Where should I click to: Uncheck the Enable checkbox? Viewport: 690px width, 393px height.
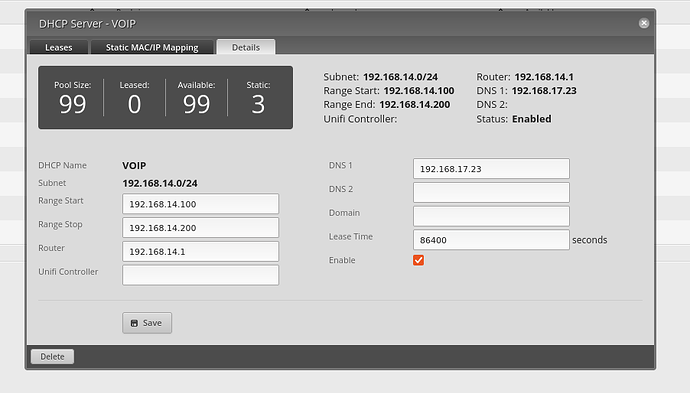pos(418,260)
